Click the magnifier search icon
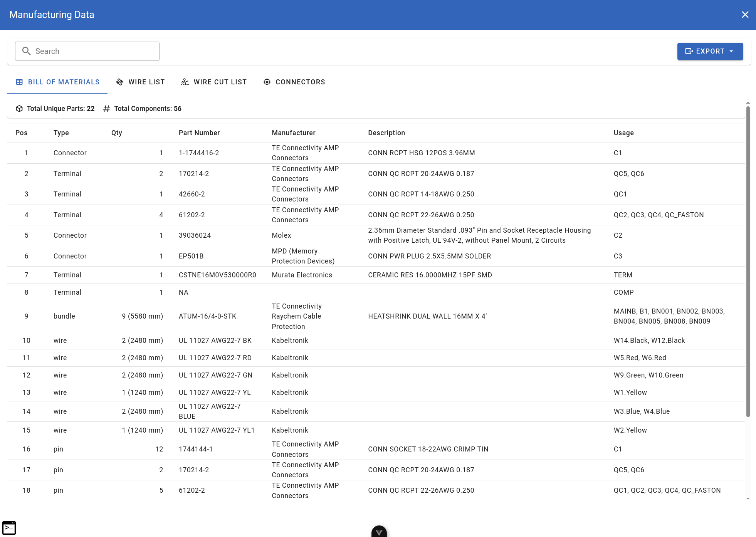The width and height of the screenshot is (756, 537). 26,51
